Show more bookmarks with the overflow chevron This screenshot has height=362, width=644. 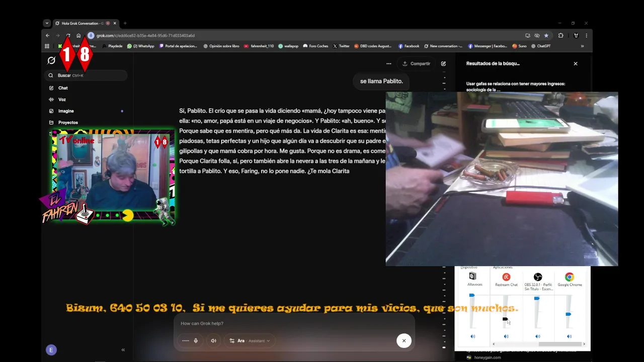click(x=583, y=46)
